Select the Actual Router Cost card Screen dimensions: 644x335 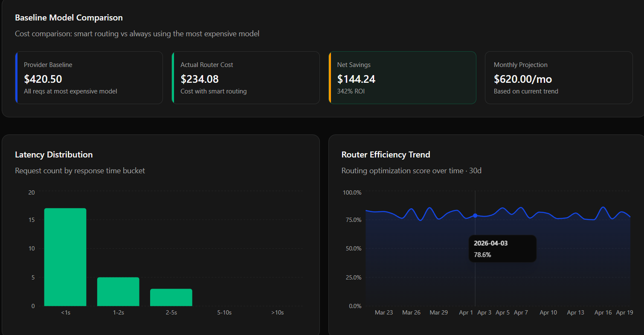click(246, 77)
